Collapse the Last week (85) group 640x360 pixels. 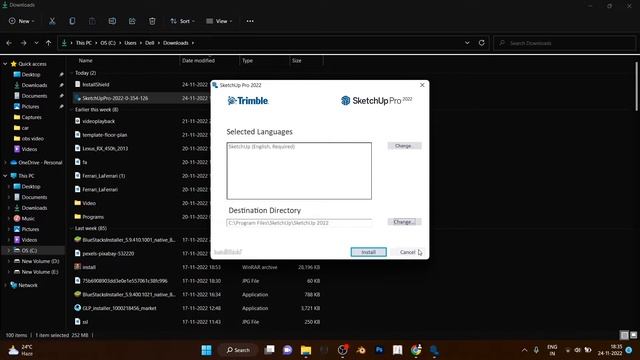[x=72, y=229]
